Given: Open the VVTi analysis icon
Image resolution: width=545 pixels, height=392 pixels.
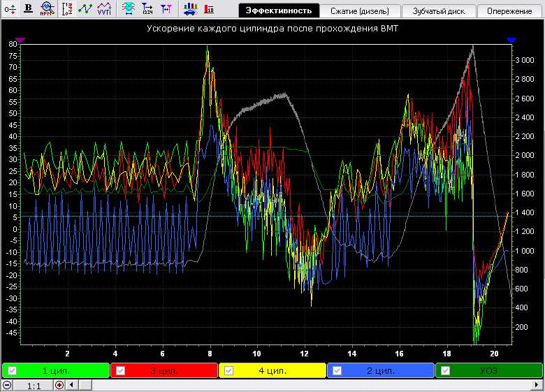Looking at the screenshot, I should pos(104,8).
